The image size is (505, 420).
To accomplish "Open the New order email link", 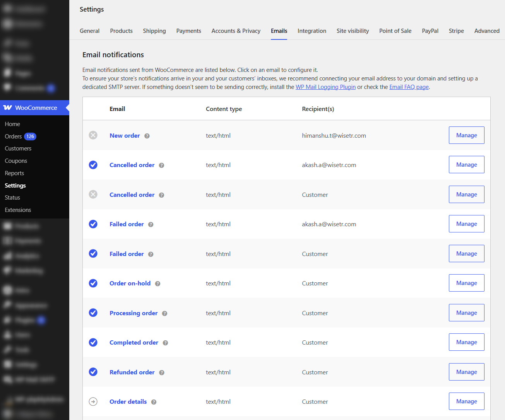I will [x=125, y=136].
